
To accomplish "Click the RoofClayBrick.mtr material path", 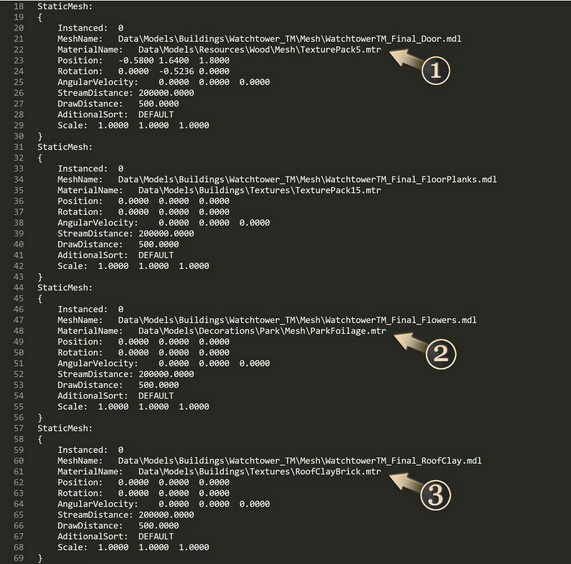I will pos(259,472).
